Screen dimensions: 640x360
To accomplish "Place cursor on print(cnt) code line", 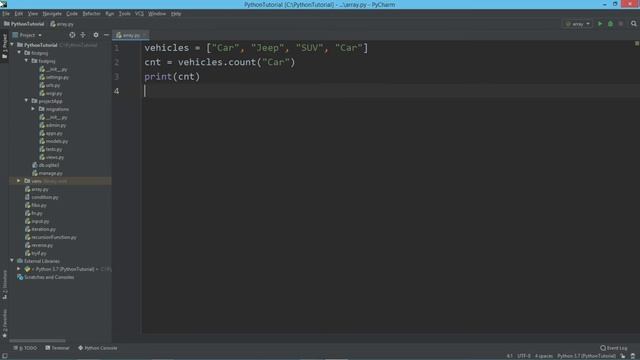I will [x=172, y=77].
